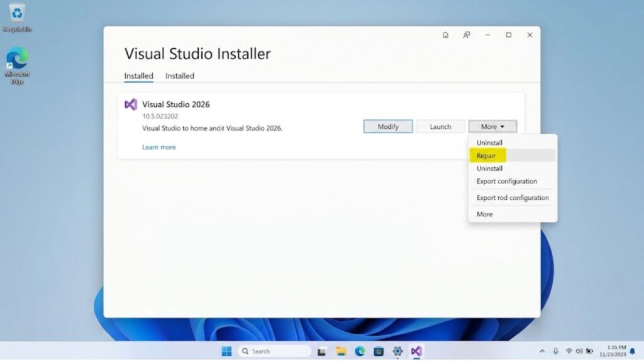Viewport: 644px width, 362px height.
Task: Expand the More dropdown button
Action: pyautogui.click(x=492, y=126)
